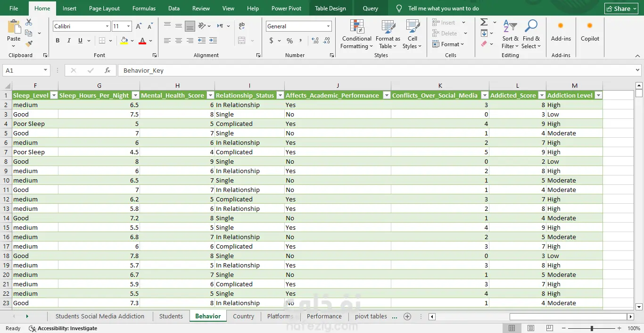The height and width of the screenshot is (333, 644).
Task: Open the General number format dropdown
Action: [329, 26]
